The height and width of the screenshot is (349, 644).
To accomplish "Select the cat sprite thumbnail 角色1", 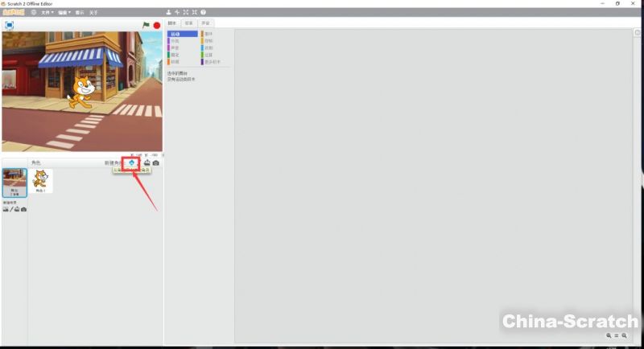I will tap(40, 182).
